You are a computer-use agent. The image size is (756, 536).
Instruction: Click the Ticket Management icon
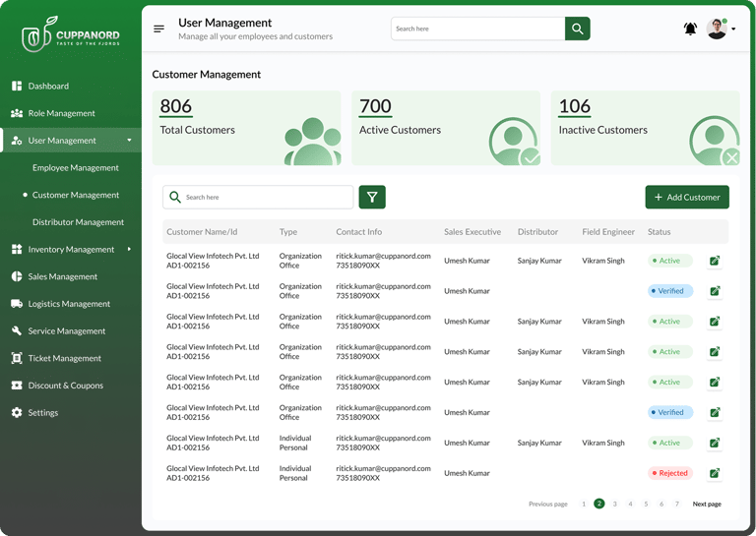pos(17,358)
